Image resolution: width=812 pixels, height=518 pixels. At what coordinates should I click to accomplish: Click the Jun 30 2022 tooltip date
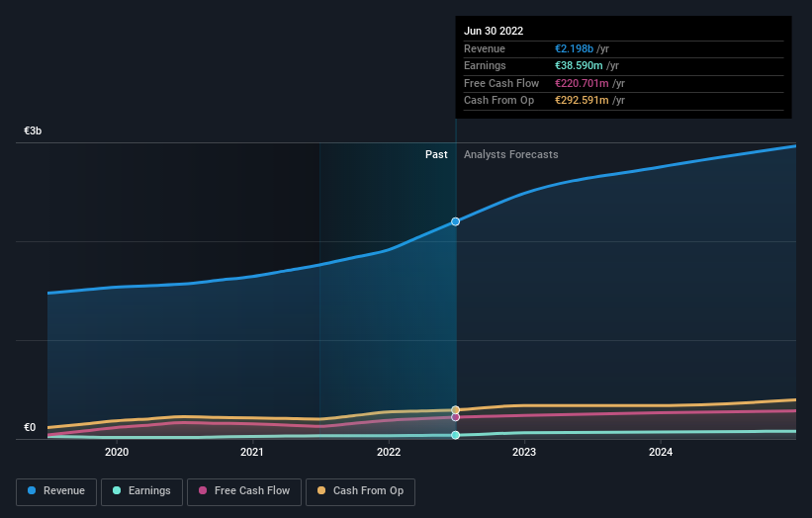click(x=494, y=31)
